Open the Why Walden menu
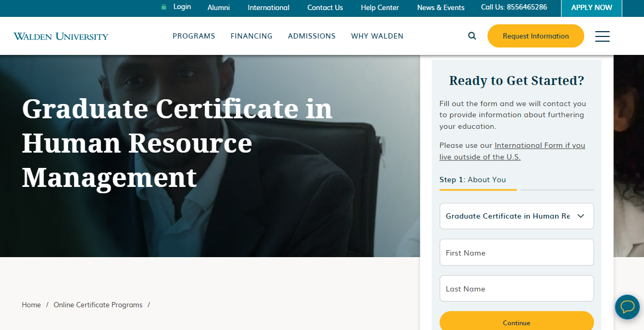This screenshot has width=644, height=330. click(377, 36)
